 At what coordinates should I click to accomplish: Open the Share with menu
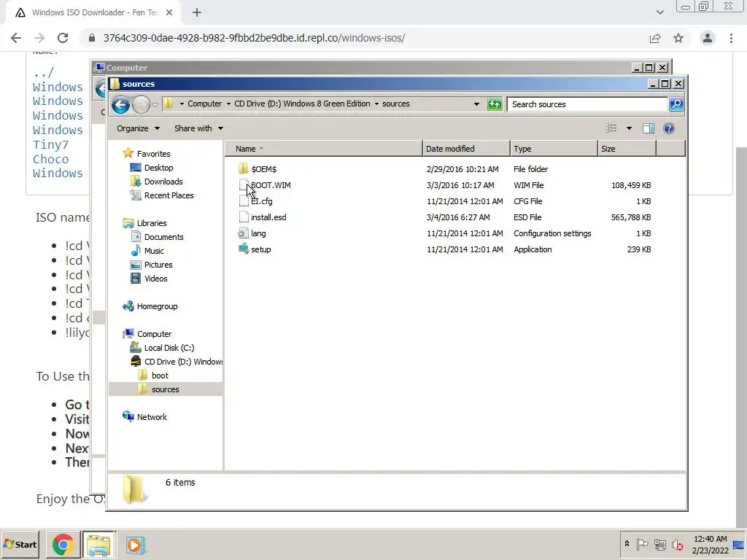[198, 128]
